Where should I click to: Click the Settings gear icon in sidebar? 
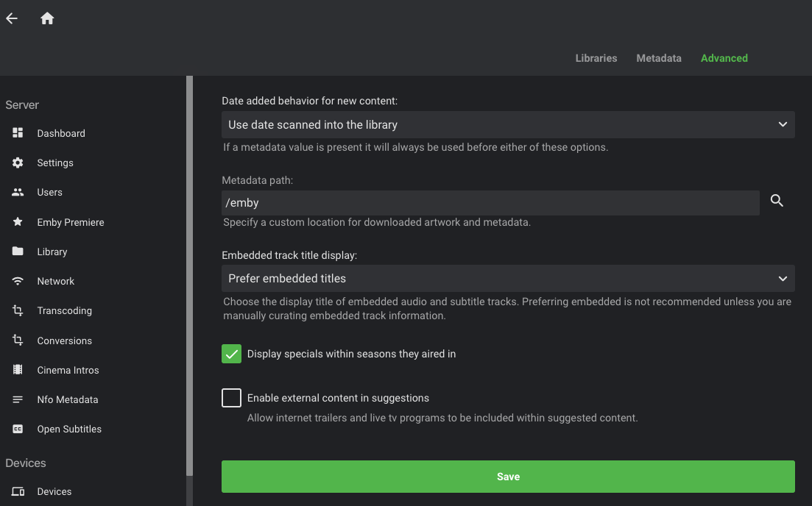[18, 163]
